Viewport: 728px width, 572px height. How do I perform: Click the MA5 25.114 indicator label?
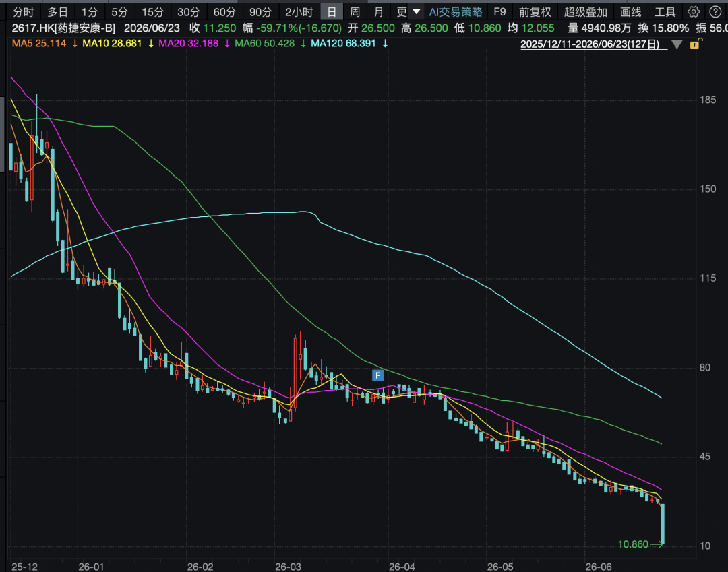(39, 44)
